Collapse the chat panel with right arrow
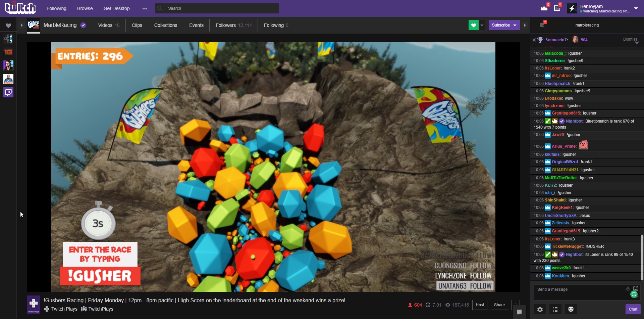This screenshot has height=319, width=644. (525, 25)
